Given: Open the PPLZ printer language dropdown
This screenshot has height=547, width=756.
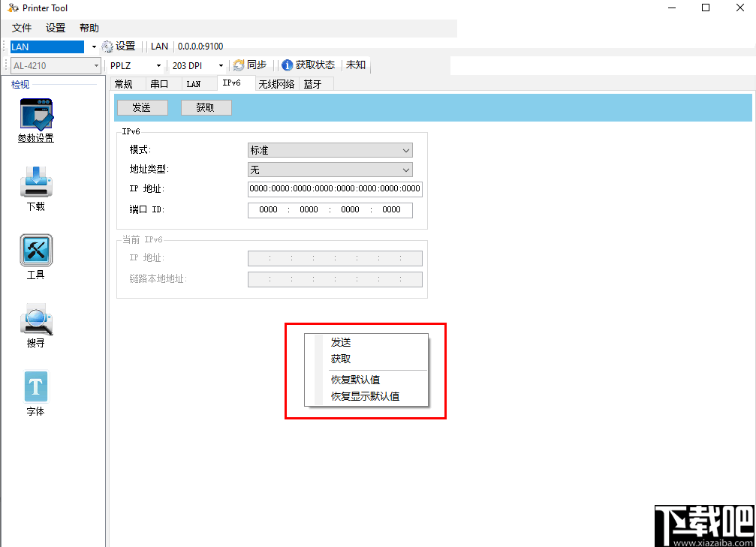Looking at the screenshot, I should (134, 65).
